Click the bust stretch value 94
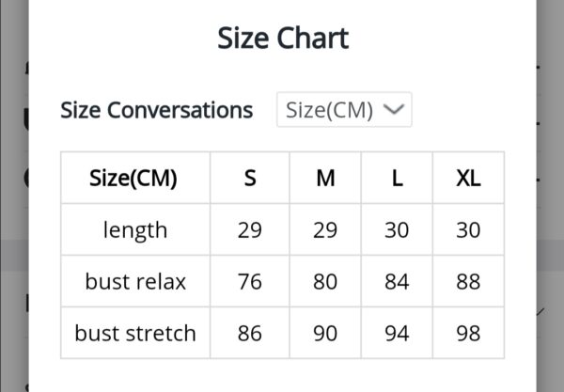 click(x=397, y=333)
